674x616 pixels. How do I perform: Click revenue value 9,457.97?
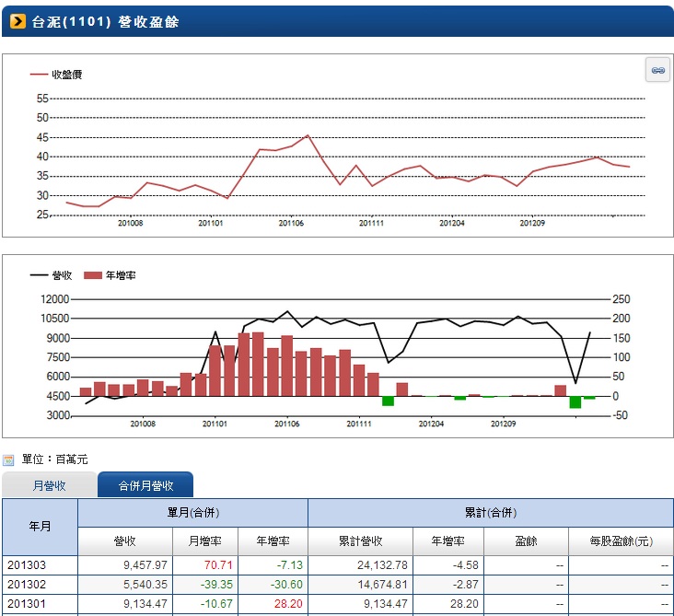(x=145, y=564)
